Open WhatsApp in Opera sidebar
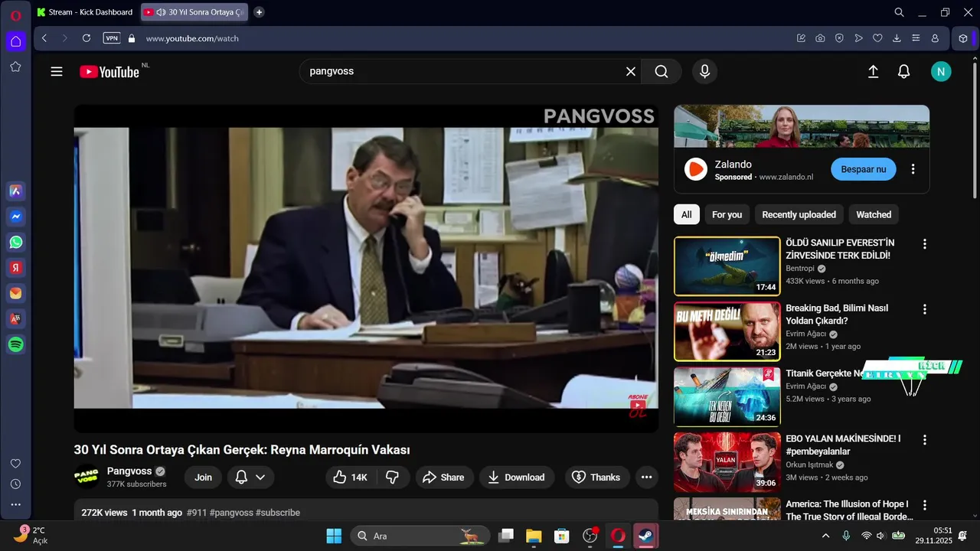 point(15,243)
